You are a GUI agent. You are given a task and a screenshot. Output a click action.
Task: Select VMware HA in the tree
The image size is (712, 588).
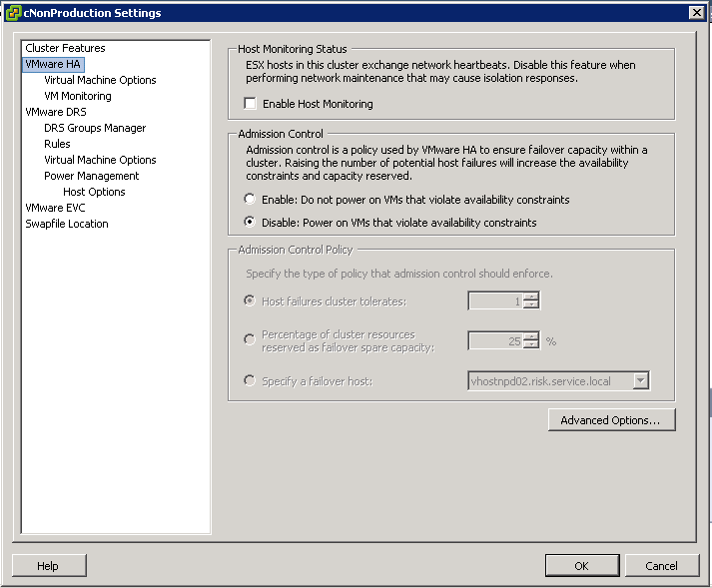click(53, 64)
